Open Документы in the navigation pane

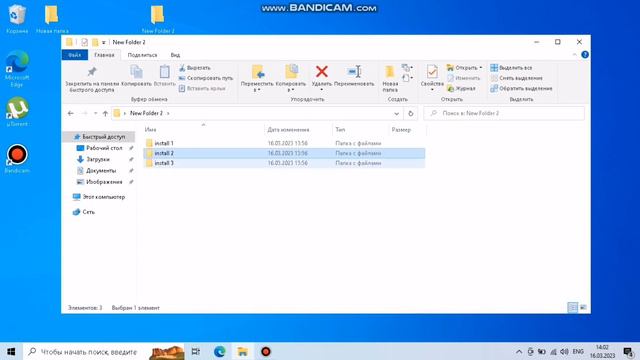coord(100,171)
